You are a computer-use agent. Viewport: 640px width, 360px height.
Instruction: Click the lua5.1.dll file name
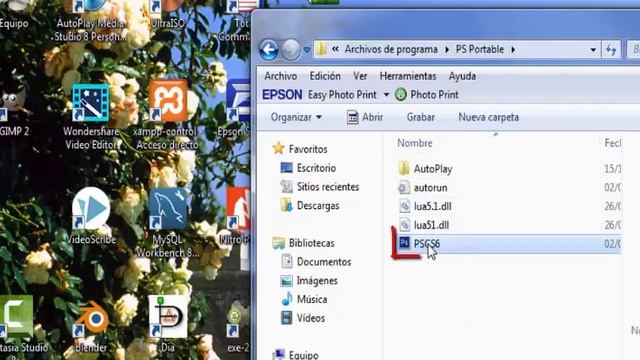coord(433,206)
